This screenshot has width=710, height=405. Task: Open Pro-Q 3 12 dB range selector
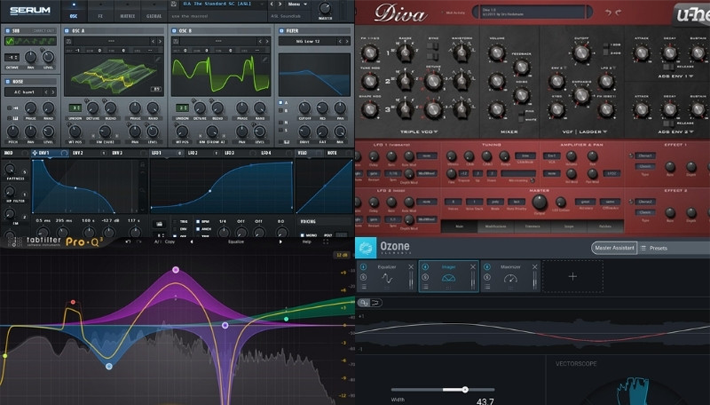click(341, 255)
